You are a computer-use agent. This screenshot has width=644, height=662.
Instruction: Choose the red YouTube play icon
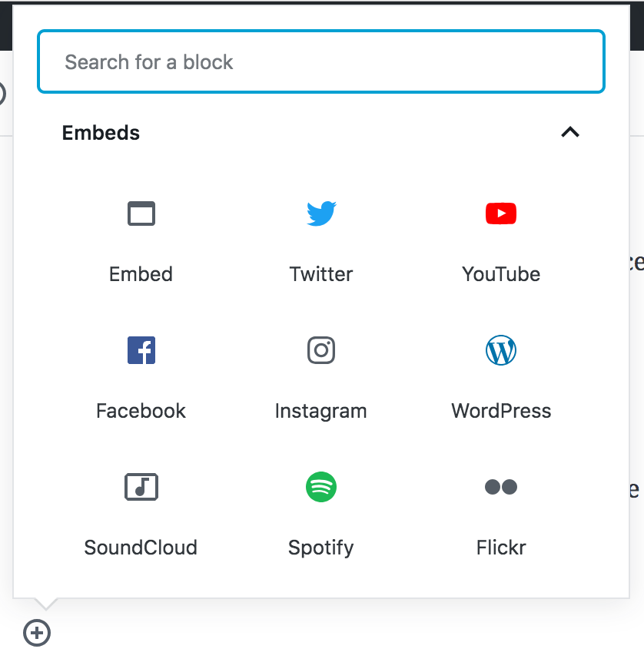click(x=501, y=213)
